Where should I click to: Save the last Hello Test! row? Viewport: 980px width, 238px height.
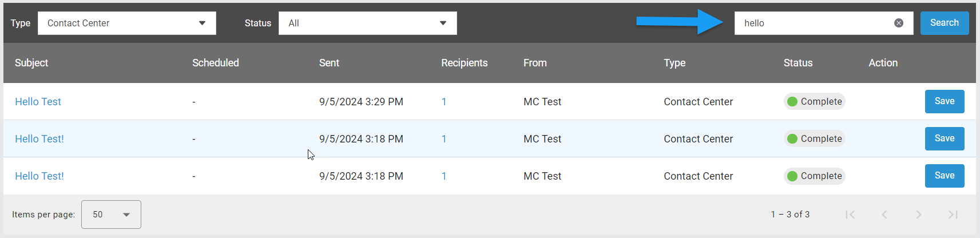coord(945,176)
